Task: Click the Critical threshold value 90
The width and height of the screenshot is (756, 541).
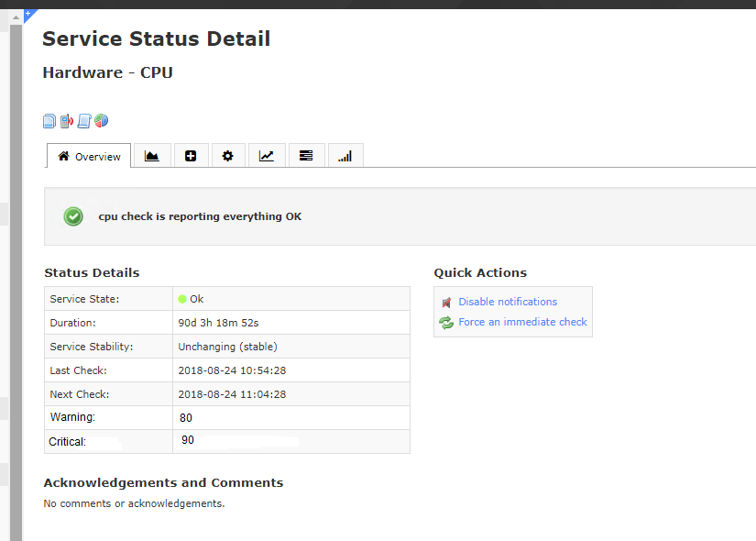Action: (188, 440)
